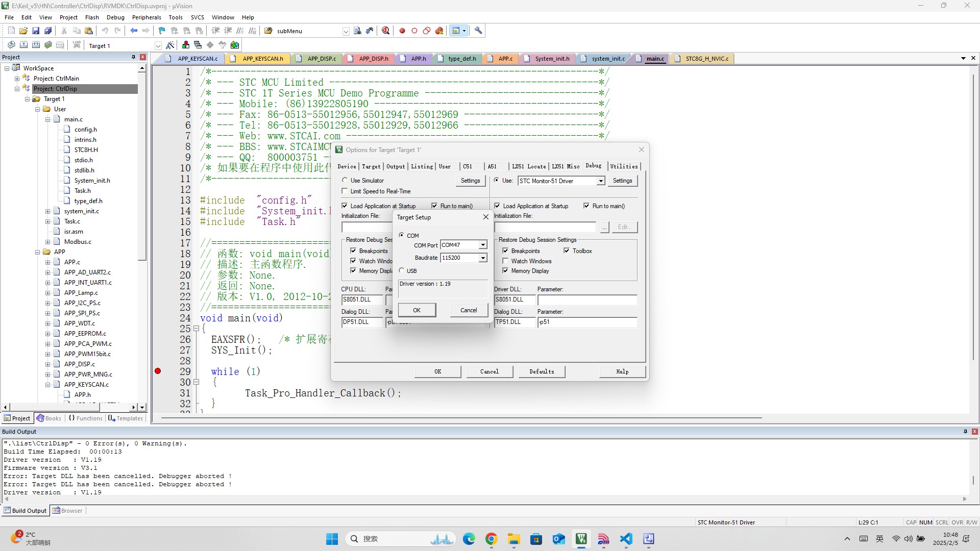
Task: Collapse the APP folder in project tree
Action: click(37, 252)
